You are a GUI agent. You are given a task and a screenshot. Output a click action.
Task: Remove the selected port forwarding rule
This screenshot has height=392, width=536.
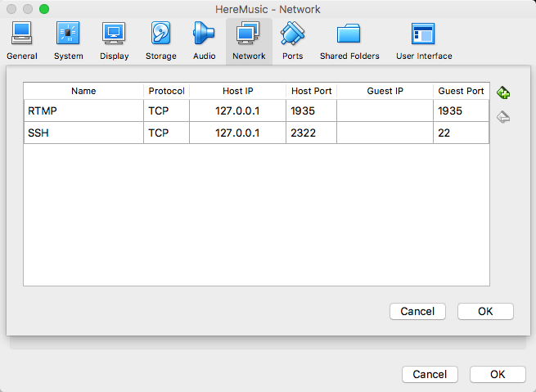pyautogui.click(x=503, y=117)
